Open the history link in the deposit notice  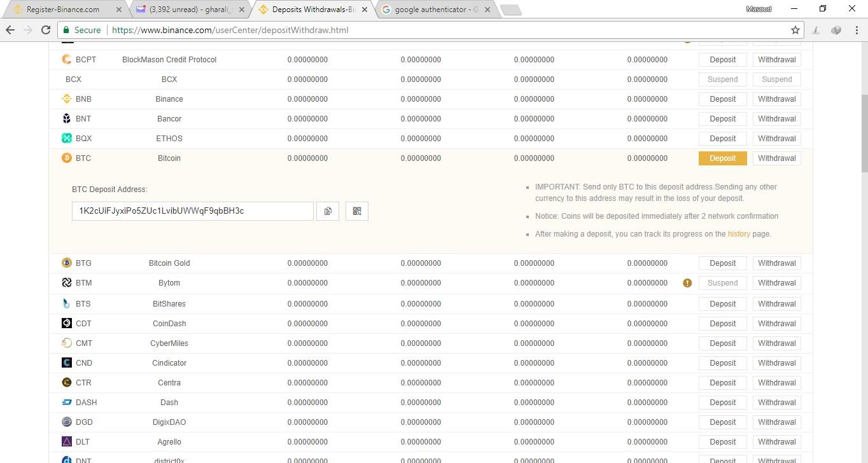coord(738,233)
